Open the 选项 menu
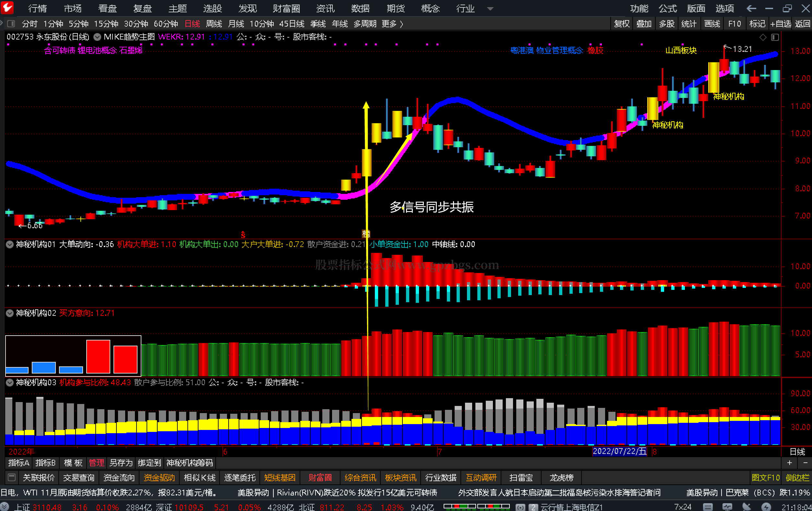The width and height of the screenshot is (812, 511). tap(725, 8)
